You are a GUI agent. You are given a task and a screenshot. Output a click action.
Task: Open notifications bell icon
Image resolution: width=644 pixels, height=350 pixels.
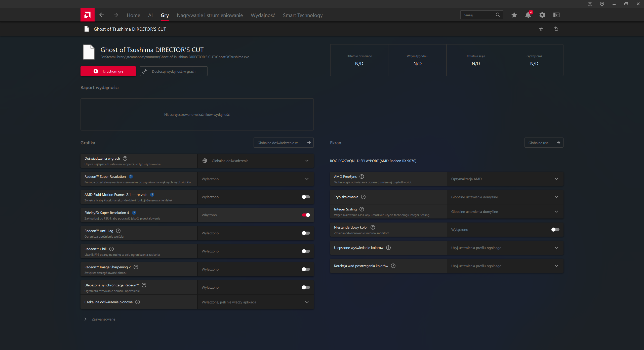[528, 15]
